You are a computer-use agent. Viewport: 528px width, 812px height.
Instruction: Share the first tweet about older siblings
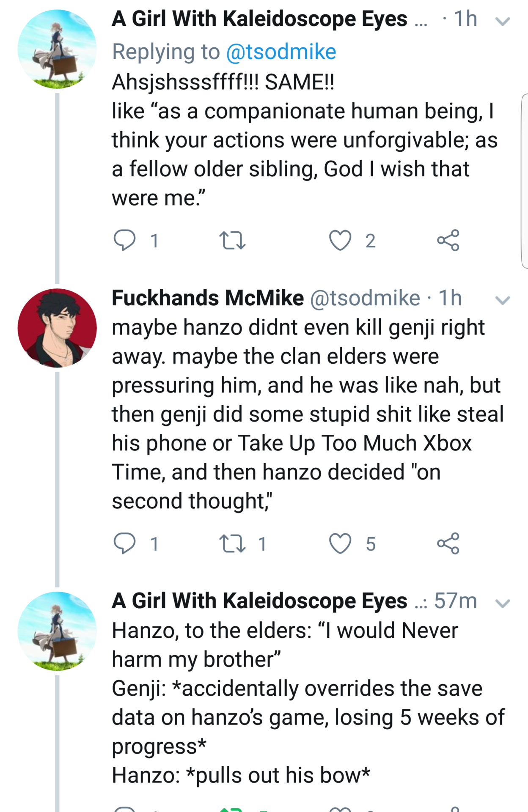448,240
